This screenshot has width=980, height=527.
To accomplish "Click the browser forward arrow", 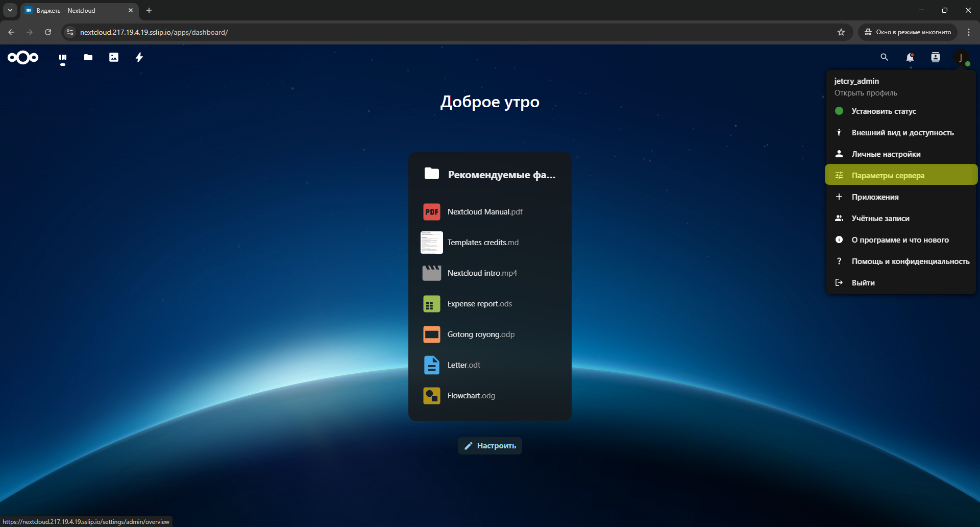I will pyautogui.click(x=30, y=32).
